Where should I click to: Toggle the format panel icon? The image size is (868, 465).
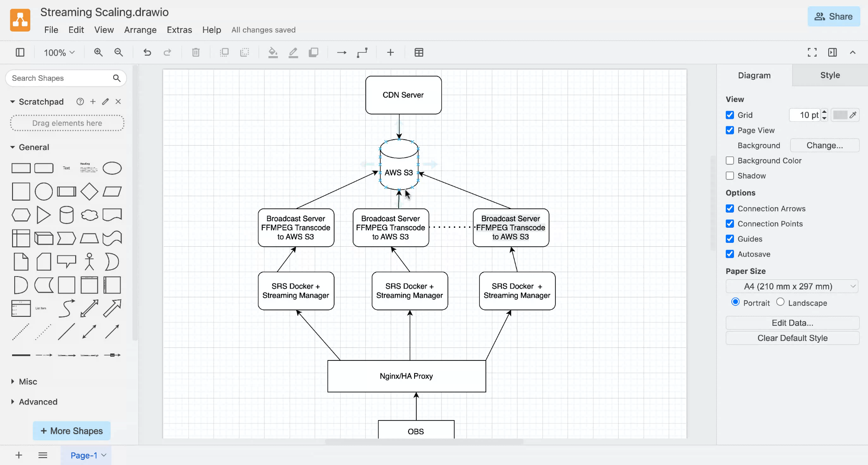point(833,52)
